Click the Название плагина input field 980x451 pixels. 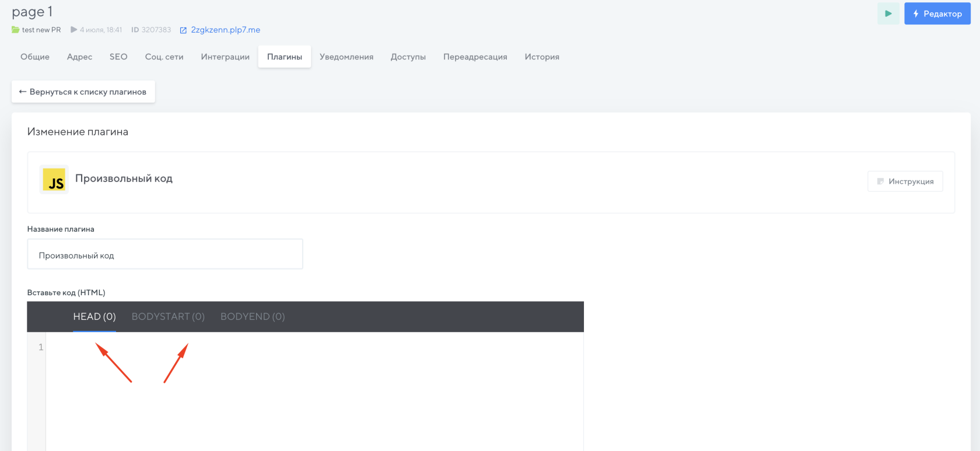pyautogui.click(x=165, y=254)
